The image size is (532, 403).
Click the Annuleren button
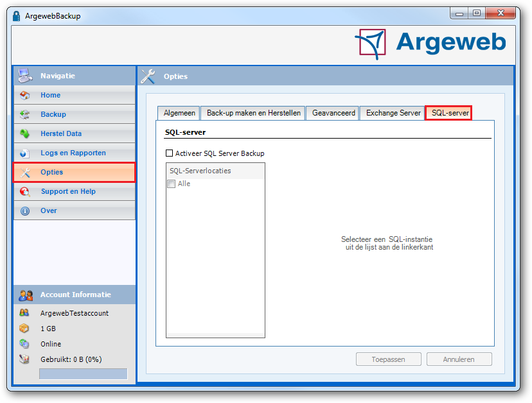(459, 359)
